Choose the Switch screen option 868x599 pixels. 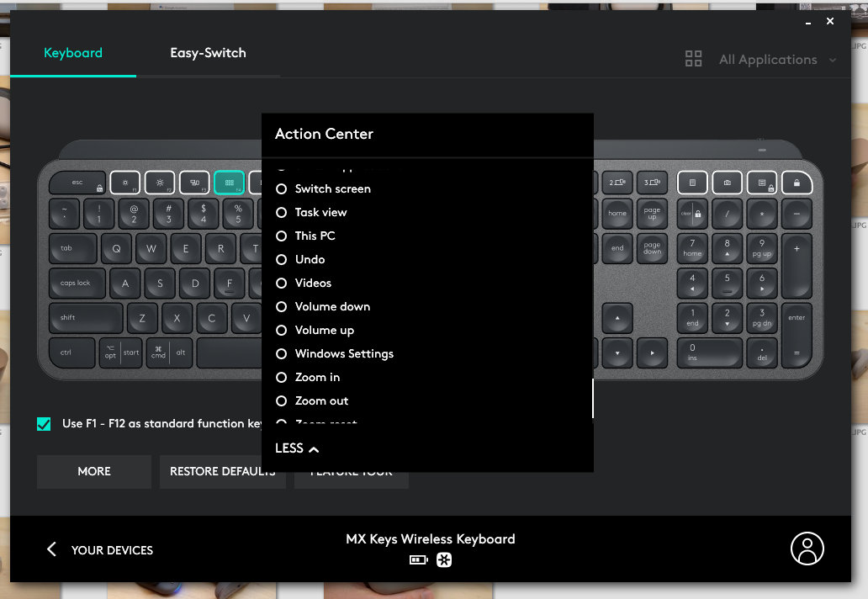point(323,188)
